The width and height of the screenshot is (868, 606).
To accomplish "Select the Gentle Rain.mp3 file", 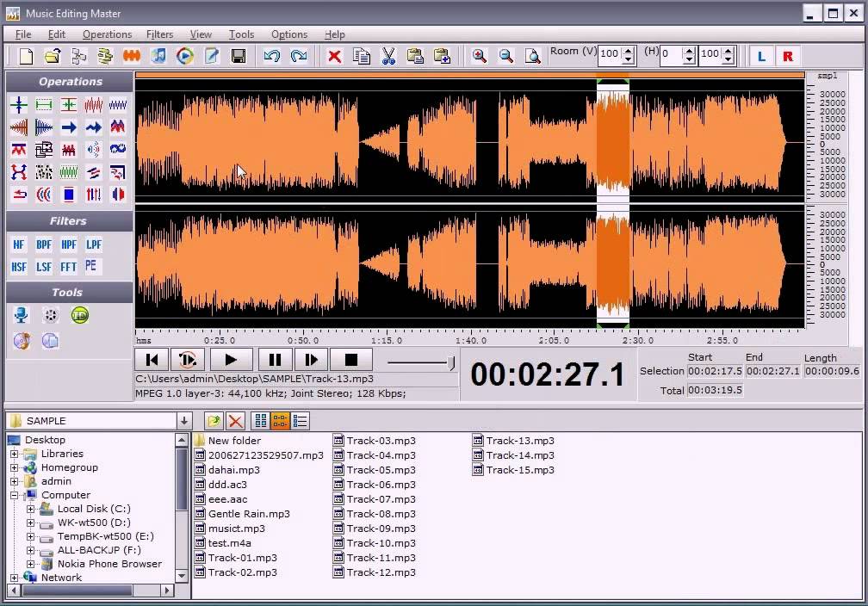I will 248,514.
